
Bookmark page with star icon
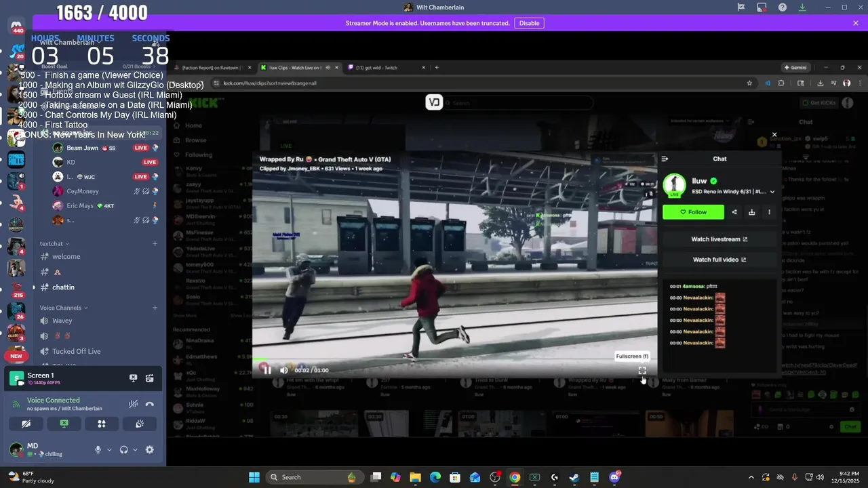(x=749, y=83)
